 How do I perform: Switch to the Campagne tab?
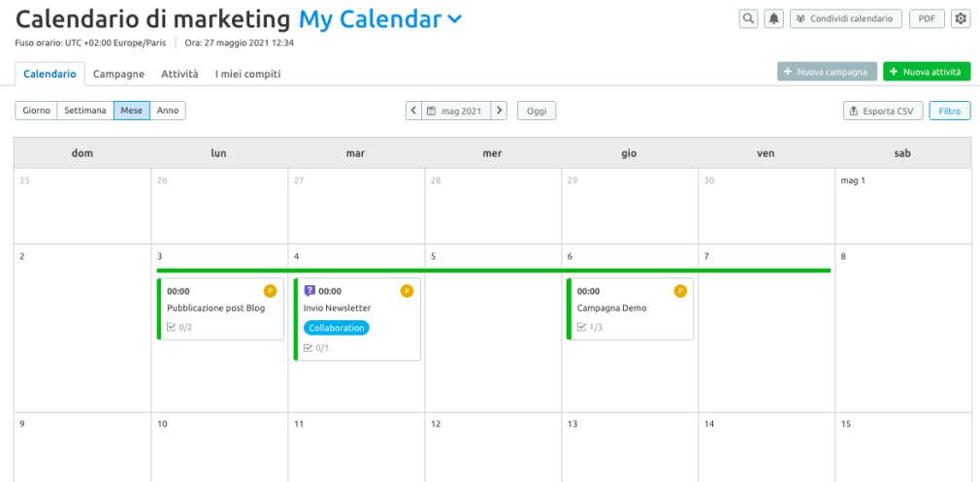[118, 74]
